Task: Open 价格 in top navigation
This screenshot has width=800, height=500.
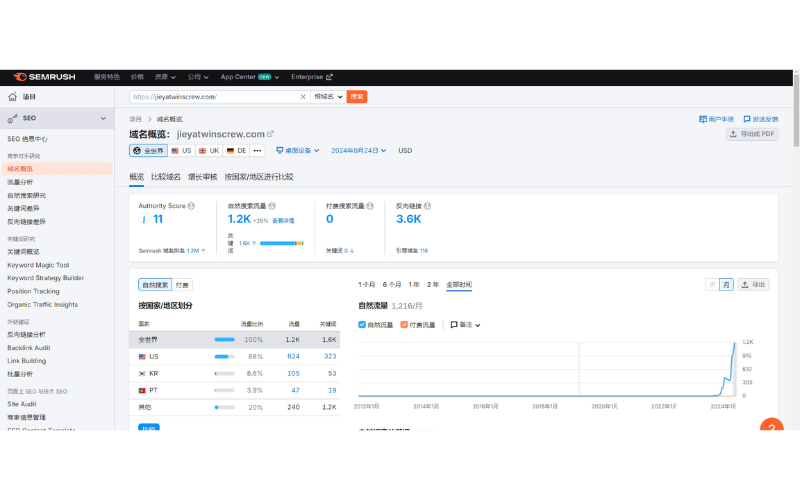Action: 137,77
